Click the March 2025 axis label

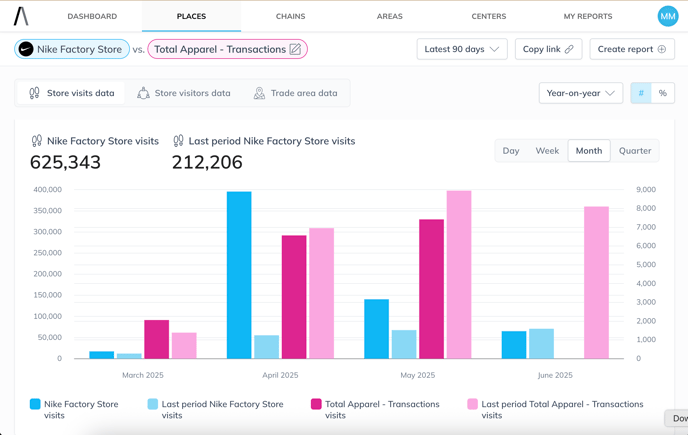click(143, 375)
